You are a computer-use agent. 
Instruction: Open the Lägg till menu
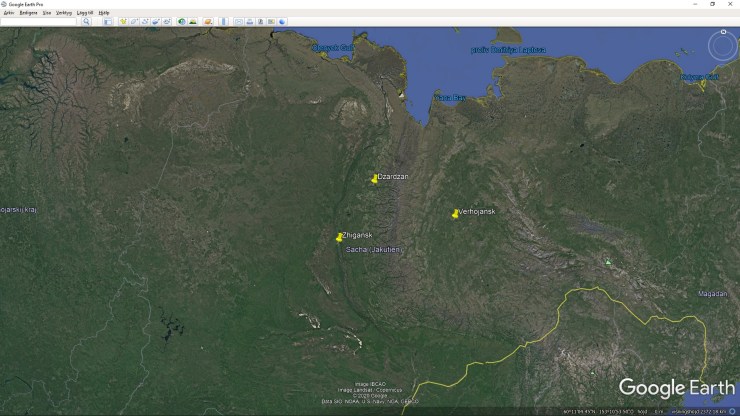(x=85, y=13)
